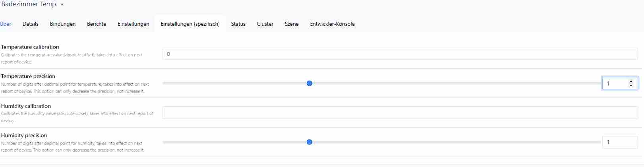Open the Berichte tab
Image resolution: width=644 pixels, height=167 pixels.
[97, 24]
